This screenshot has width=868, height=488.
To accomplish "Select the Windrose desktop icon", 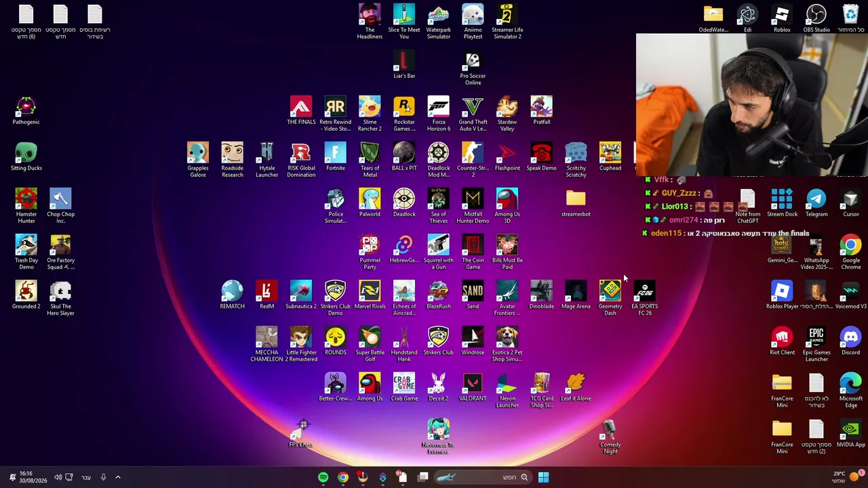I will click(x=473, y=342).
